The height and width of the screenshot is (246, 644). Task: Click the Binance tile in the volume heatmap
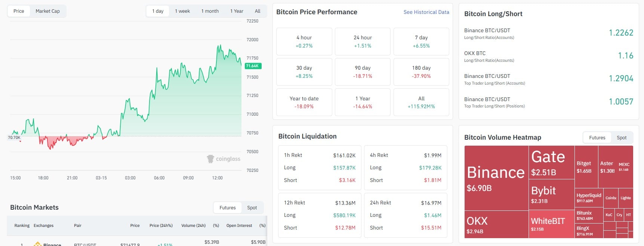point(495,178)
